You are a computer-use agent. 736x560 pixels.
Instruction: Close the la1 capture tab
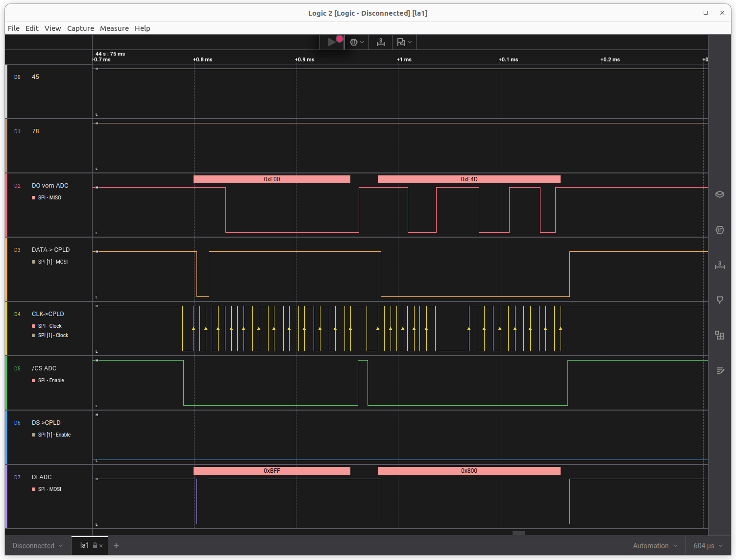(101, 546)
